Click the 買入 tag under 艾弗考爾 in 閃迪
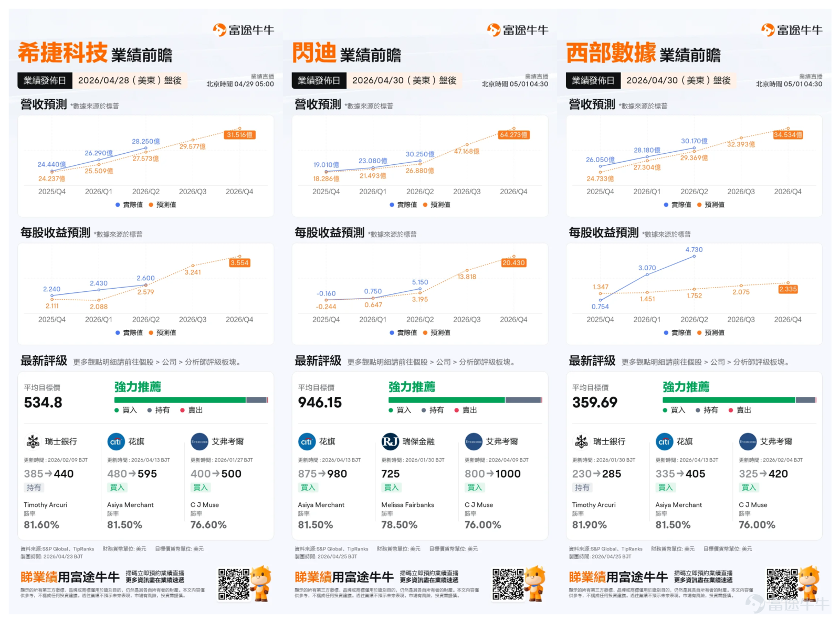840x623 pixels. coord(475,488)
